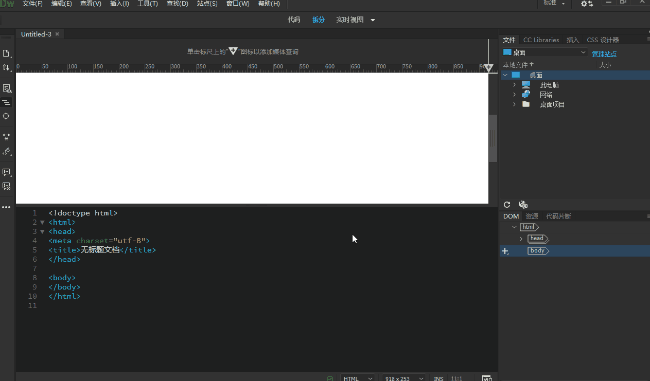Viewport: 650px width, 381px height.
Task: Open the 站点(S) menu
Action: click(x=207, y=4)
